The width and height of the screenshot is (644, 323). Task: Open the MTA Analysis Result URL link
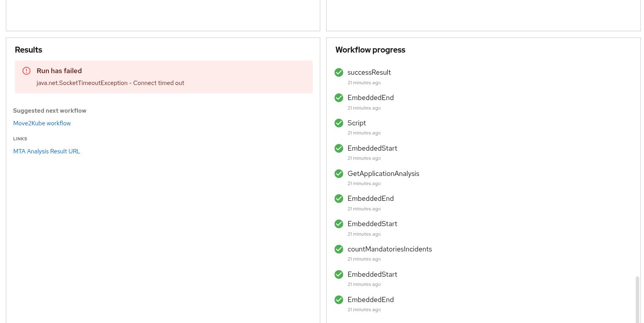click(x=47, y=151)
